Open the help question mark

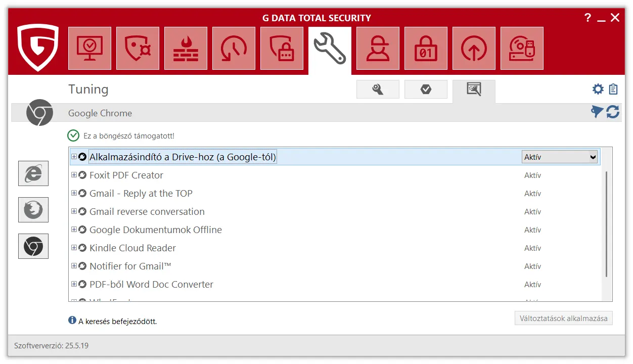point(587,18)
